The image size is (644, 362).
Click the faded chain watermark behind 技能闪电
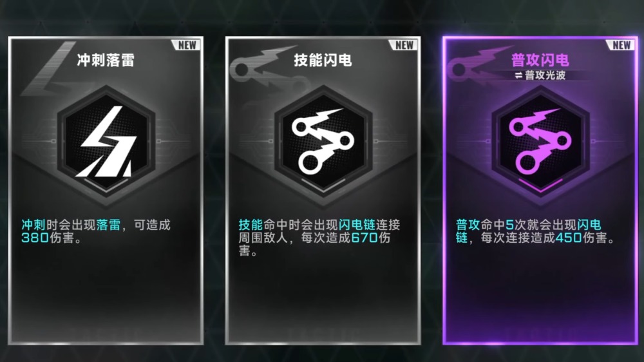tap(263, 66)
